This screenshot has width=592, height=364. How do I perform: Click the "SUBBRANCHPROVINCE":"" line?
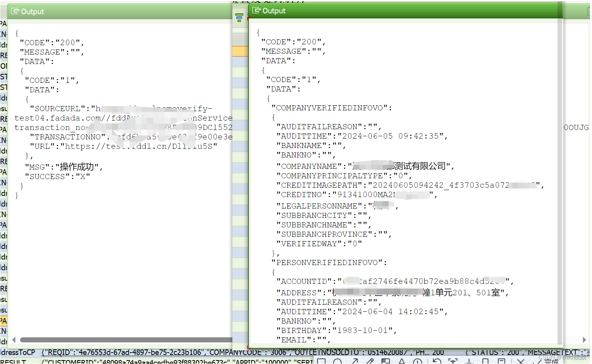[334, 234]
